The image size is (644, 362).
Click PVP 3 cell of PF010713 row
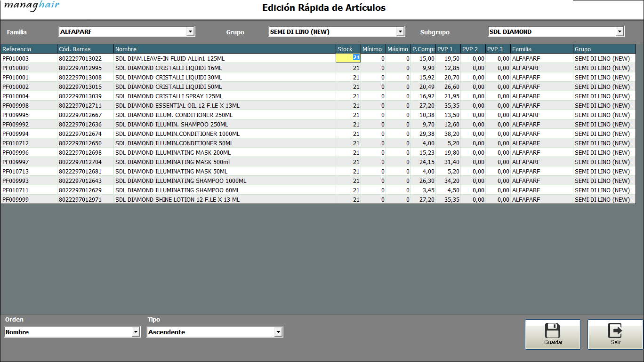(x=498, y=171)
